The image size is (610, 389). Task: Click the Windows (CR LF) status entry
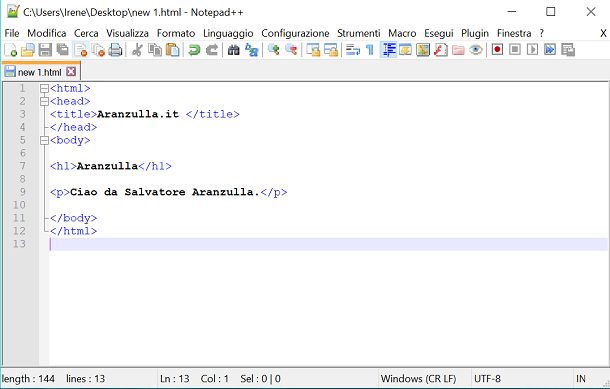pos(418,379)
